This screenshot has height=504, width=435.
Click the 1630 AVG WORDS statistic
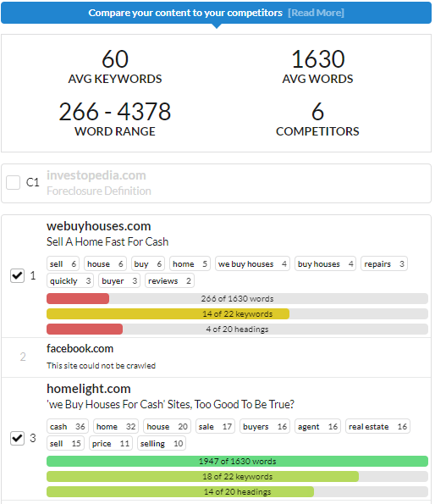[317, 67]
